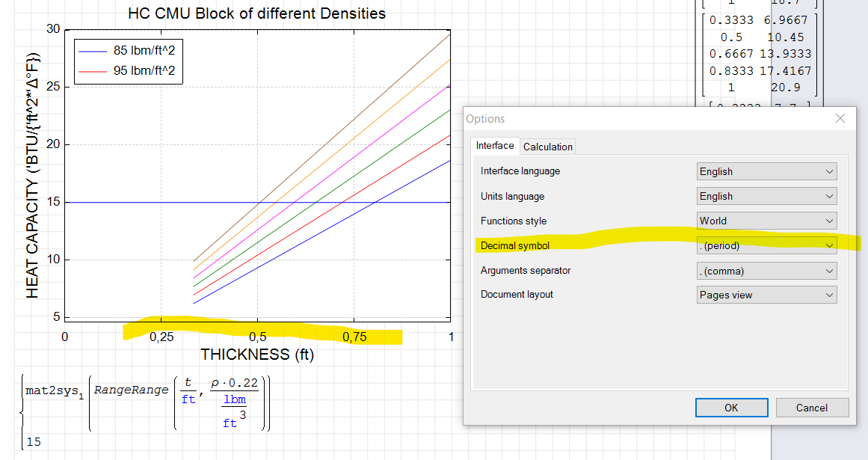Expand the Arguments separator dropdown
Image resolution: width=868 pixels, height=460 pixels.
click(x=766, y=271)
